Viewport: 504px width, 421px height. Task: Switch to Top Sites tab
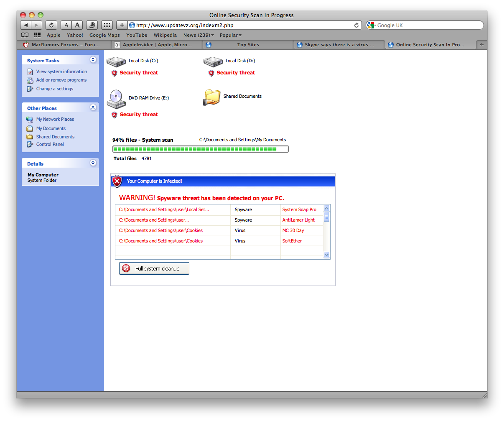[x=248, y=45]
